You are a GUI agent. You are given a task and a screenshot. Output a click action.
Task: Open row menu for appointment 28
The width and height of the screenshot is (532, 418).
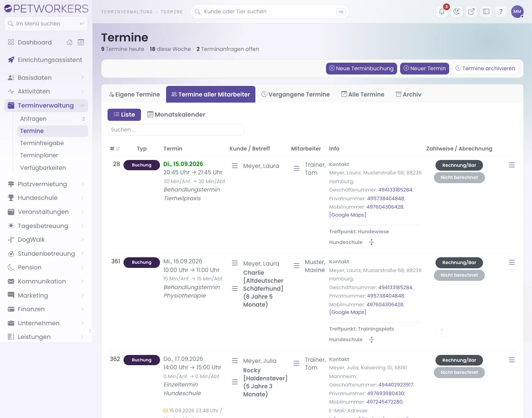coord(512,165)
